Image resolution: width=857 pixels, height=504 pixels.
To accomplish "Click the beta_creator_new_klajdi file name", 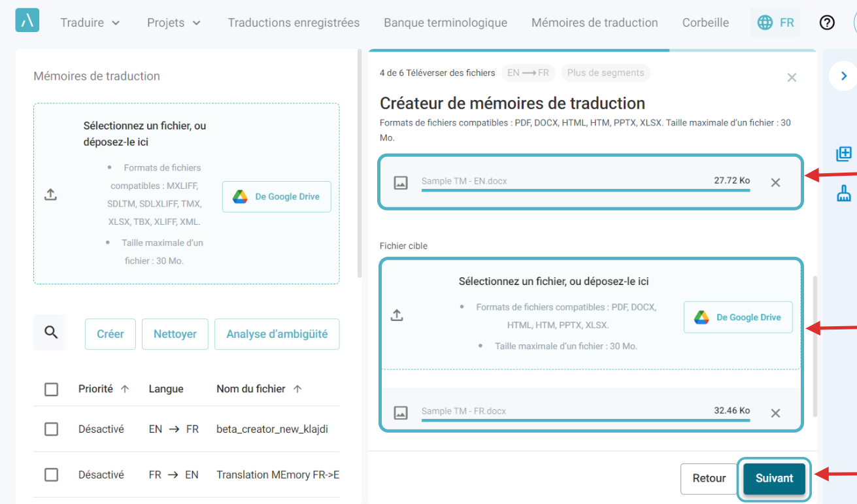I will [x=272, y=429].
